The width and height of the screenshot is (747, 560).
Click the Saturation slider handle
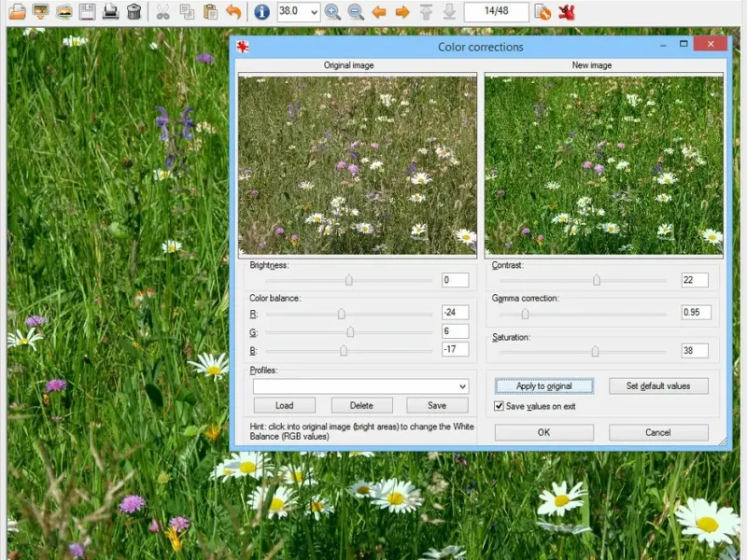tap(595, 351)
